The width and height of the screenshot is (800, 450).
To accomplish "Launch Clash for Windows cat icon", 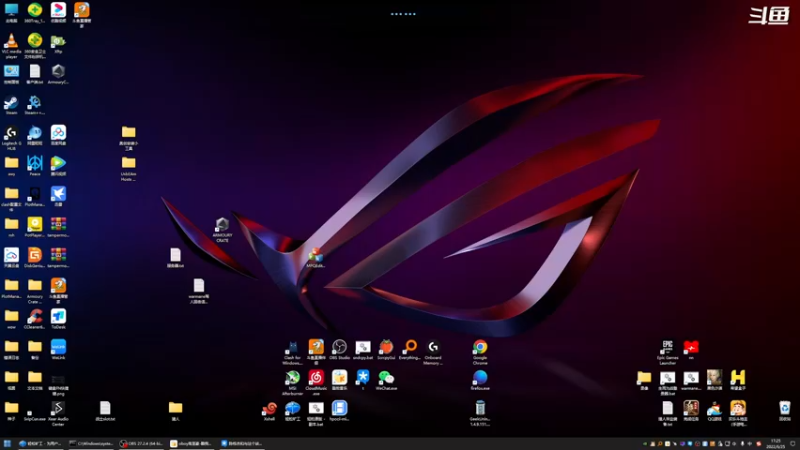I will coord(292,347).
